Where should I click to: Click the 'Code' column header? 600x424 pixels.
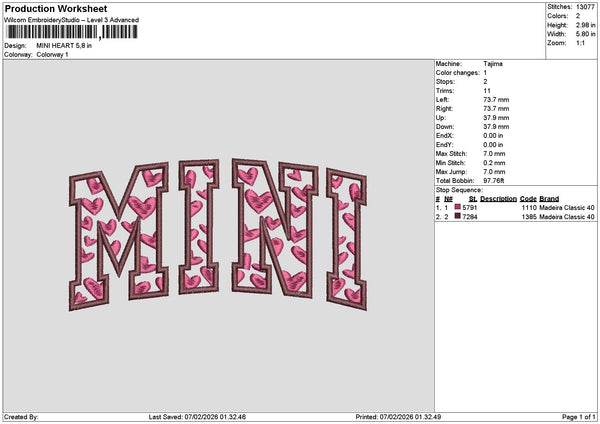[528, 199]
